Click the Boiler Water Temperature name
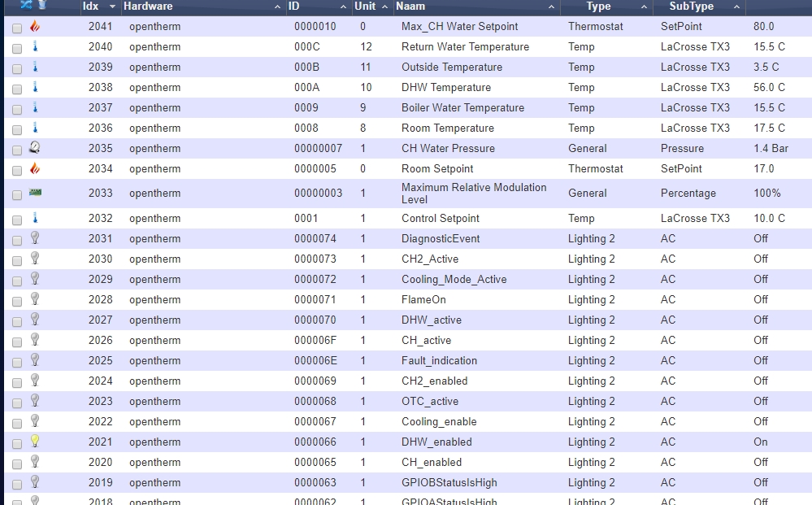The width and height of the screenshot is (812, 505). click(x=462, y=107)
